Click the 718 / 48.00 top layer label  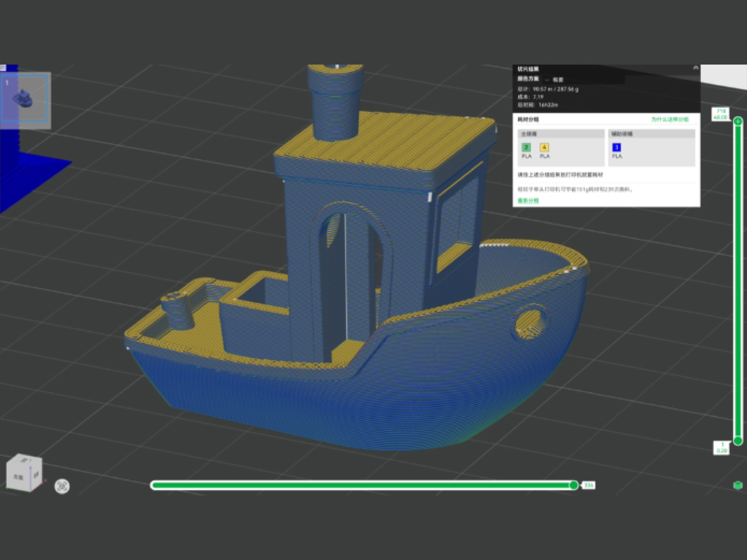[720, 114]
